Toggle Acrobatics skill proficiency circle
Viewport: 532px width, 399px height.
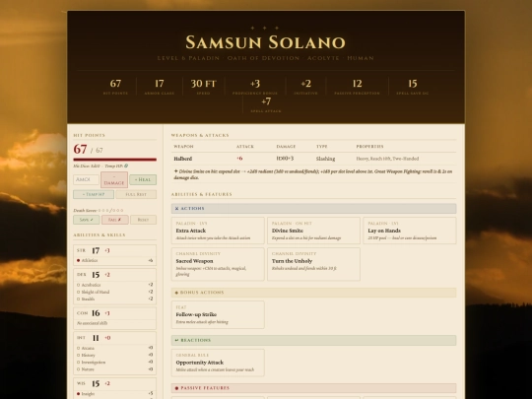pos(79,285)
